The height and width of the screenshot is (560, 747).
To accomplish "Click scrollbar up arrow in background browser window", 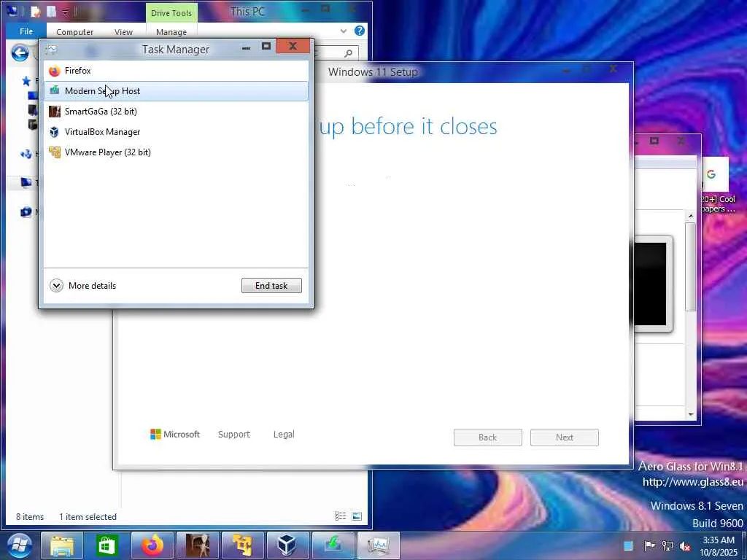I will pyautogui.click(x=690, y=216).
